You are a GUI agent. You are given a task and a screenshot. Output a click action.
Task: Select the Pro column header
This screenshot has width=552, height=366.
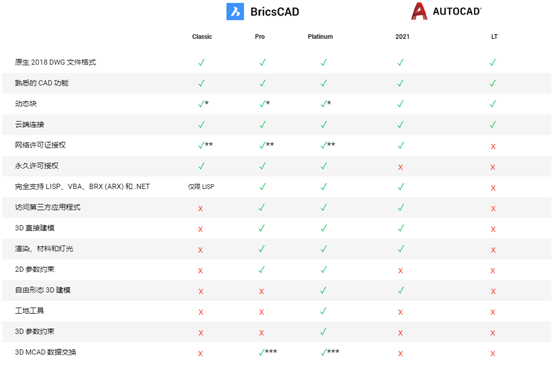tap(260, 37)
